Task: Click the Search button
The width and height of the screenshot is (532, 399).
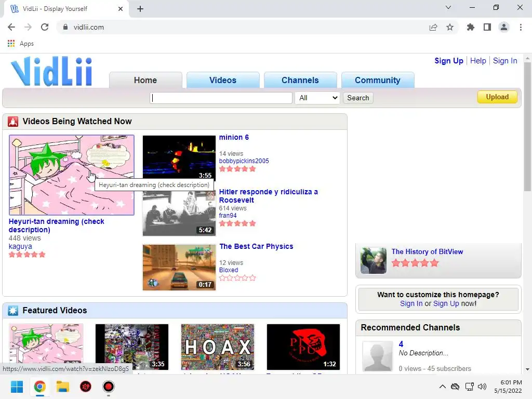Action: [358, 98]
